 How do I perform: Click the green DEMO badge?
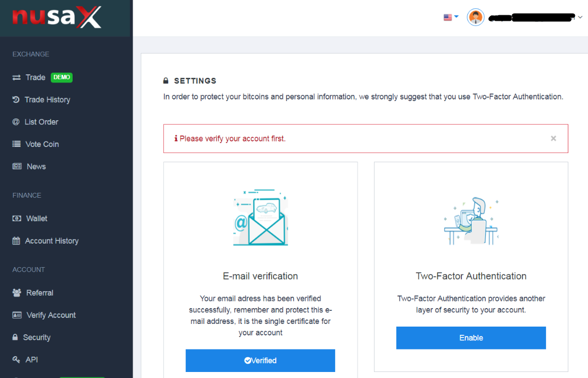click(x=62, y=78)
